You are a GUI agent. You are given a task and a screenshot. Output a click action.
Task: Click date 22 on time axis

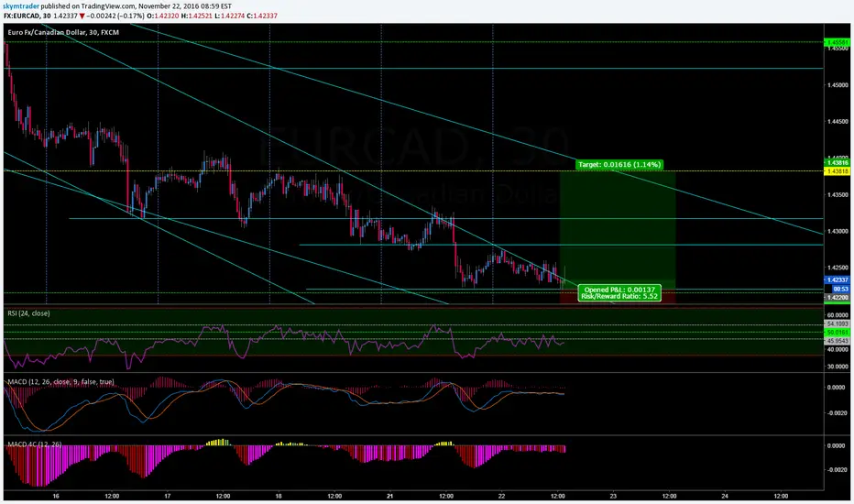pyautogui.click(x=501, y=496)
